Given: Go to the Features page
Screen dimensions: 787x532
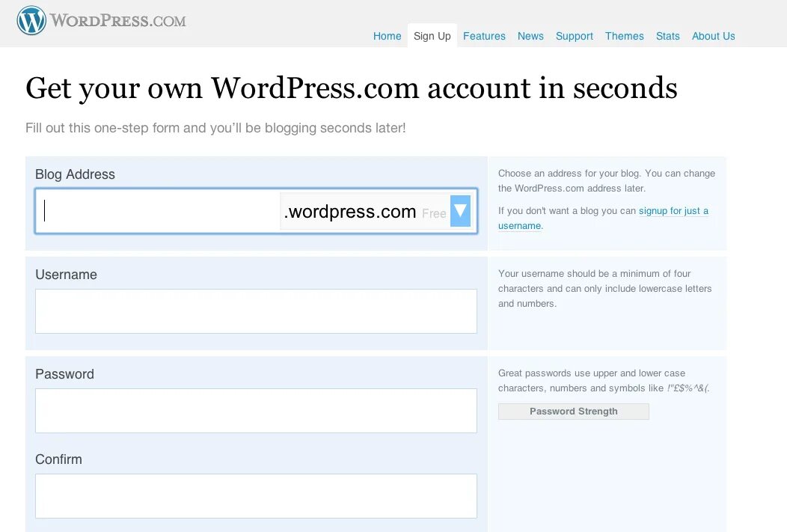Looking at the screenshot, I should 484,36.
